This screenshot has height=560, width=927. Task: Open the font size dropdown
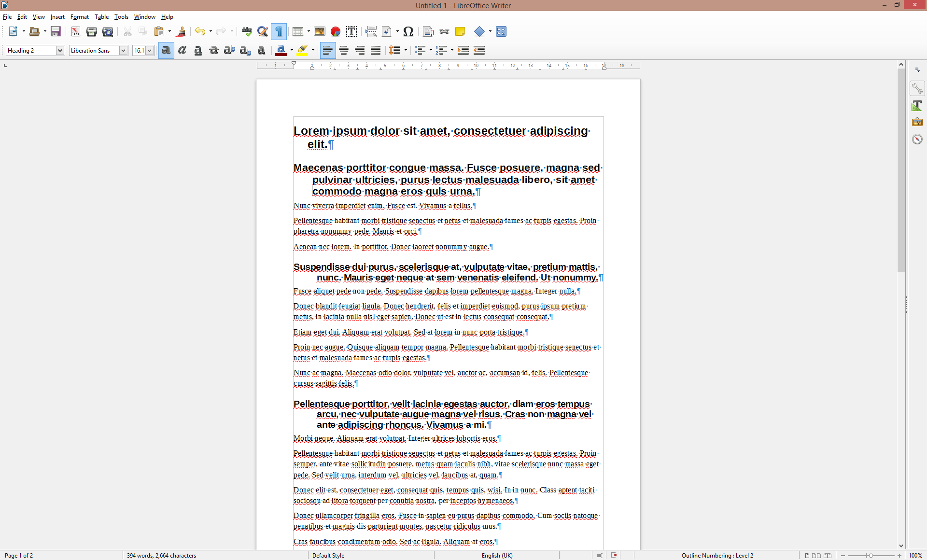click(x=149, y=50)
